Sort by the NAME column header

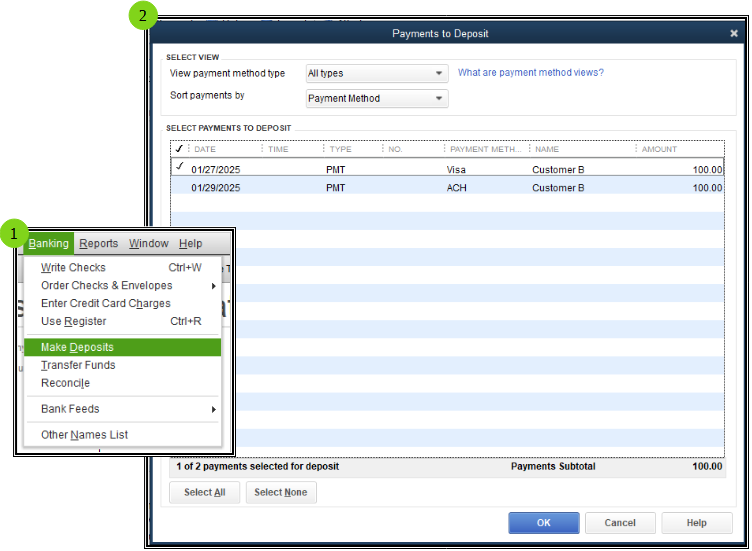[547, 149]
